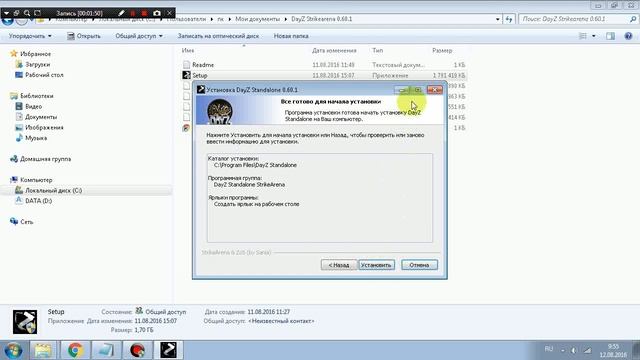The height and width of the screenshot is (360, 640).
Task: Click the RU language indicator
Action: pyautogui.click(x=549, y=349)
